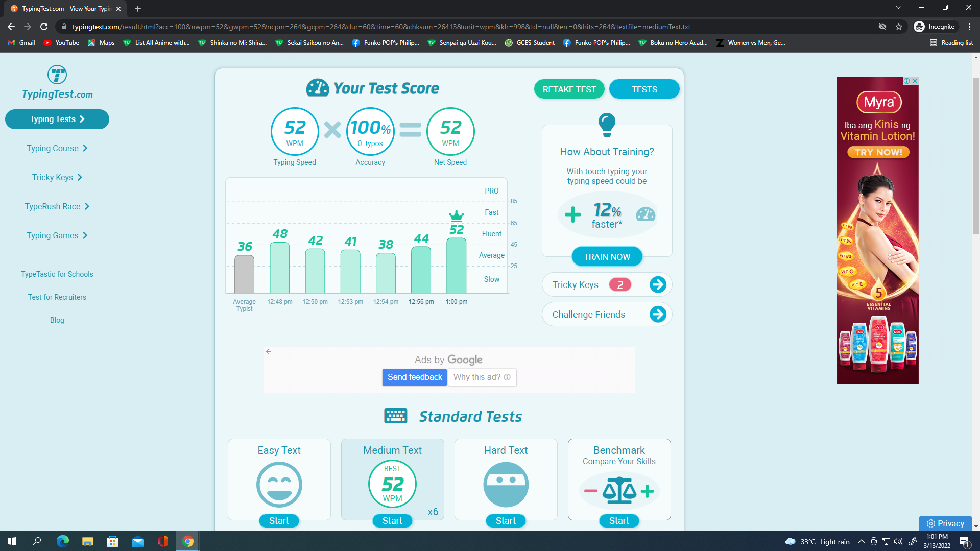Close the Myra advertisement with X icon
This screenshot has width=980, height=551.
(915, 81)
